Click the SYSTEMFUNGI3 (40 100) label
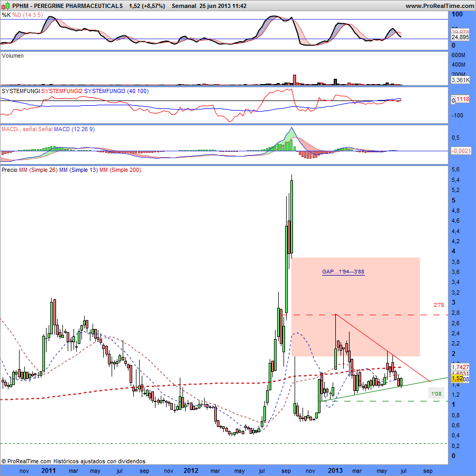Viewport: 476px width, 476px height. 116,91
